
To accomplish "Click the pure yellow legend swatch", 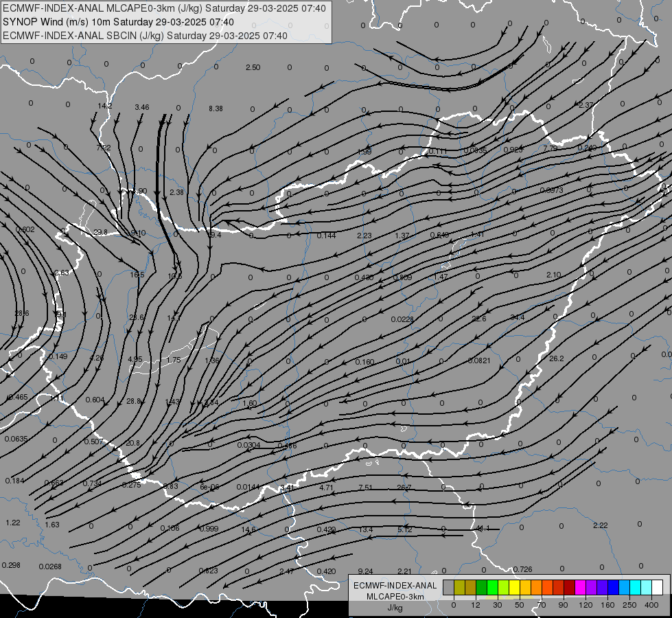I will click(x=515, y=587).
